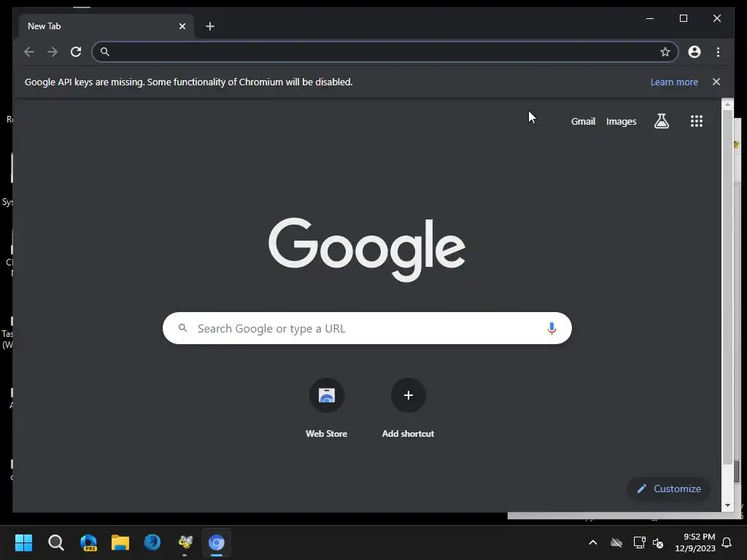Click inside the address bar
Image resolution: width=747 pixels, height=560 pixels.
pos(385,52)
